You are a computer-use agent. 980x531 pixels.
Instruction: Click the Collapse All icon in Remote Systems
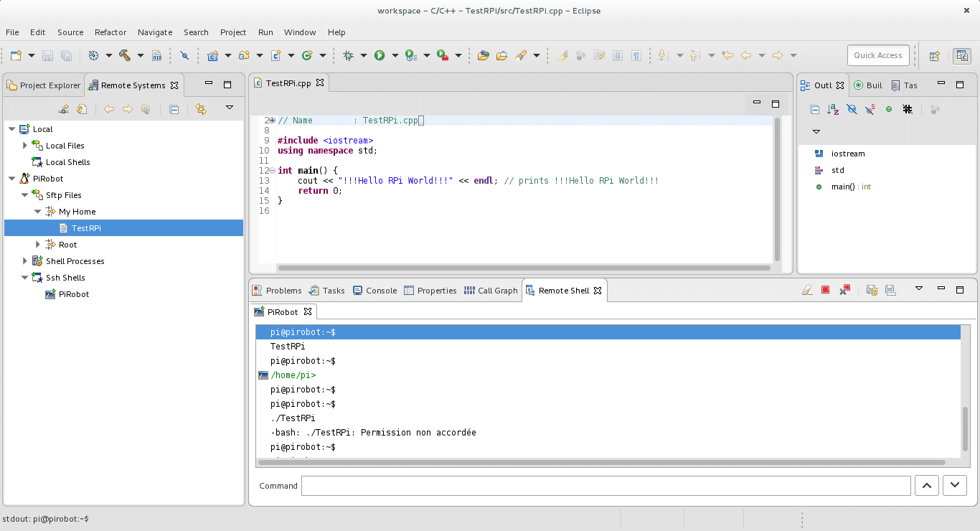click(x=174, y=109)
